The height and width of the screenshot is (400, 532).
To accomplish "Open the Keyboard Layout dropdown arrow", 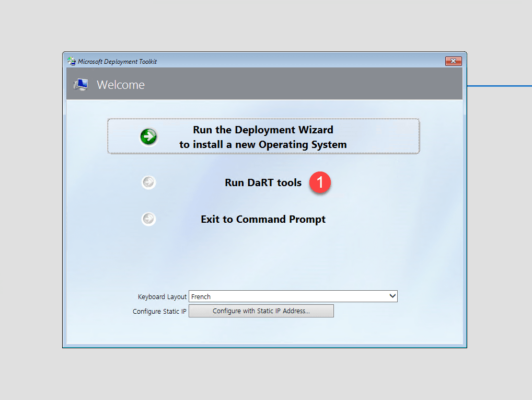I will pyautogui.click(x=392, y=296).
